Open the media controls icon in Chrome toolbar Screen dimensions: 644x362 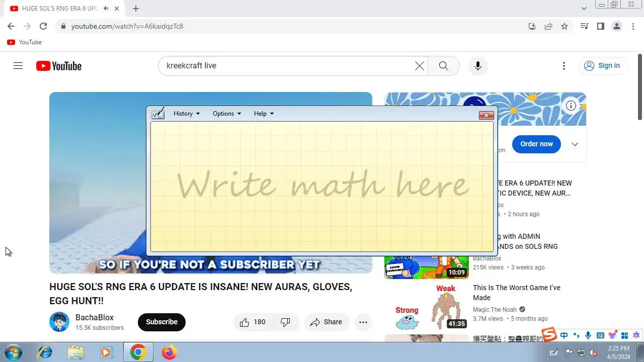point(584,26)
